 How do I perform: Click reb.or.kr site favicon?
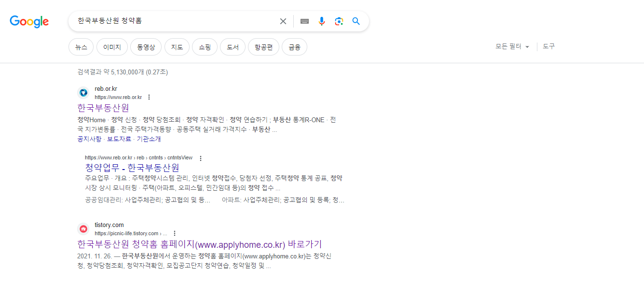pyautogui.click(x=83, y=93)
